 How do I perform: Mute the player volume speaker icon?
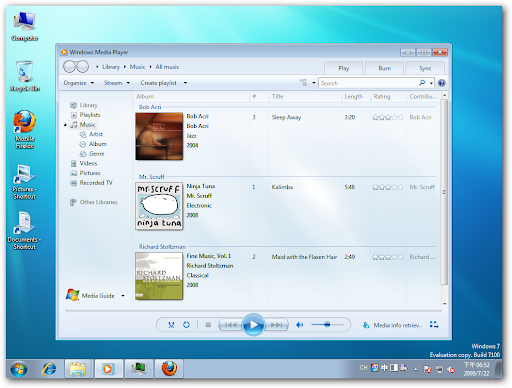(300, 325)
